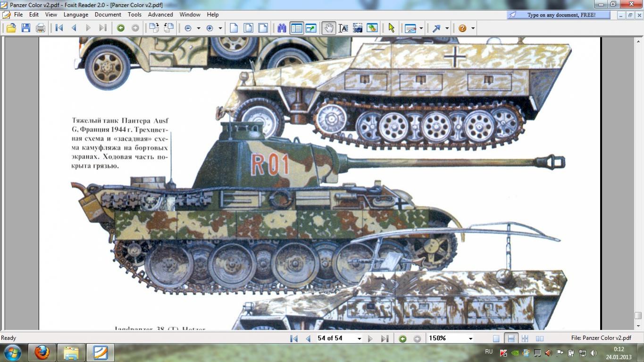The image size is (644, 362).
Task: Go to last page from the status bar
Action: 385,338
